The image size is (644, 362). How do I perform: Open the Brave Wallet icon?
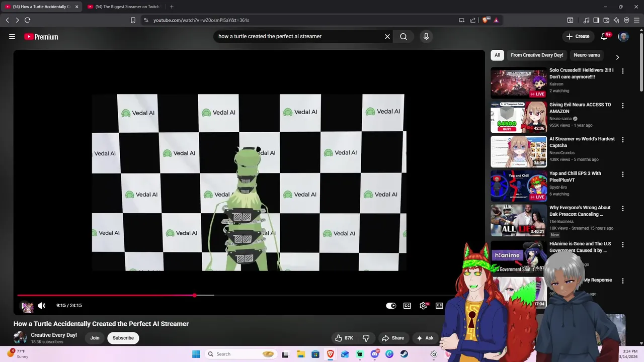click(x=606, y=20)
